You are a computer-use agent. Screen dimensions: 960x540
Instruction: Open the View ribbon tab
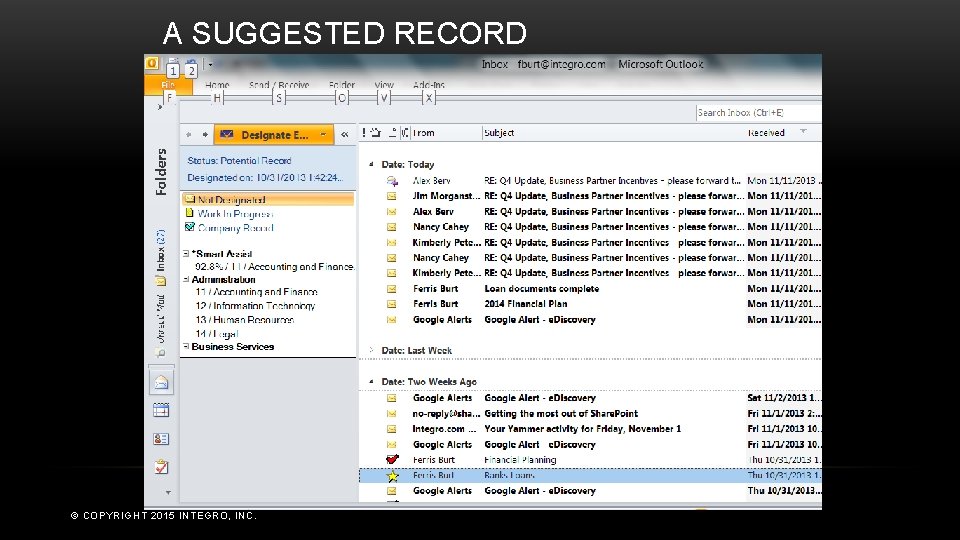[x=384, y=85]
